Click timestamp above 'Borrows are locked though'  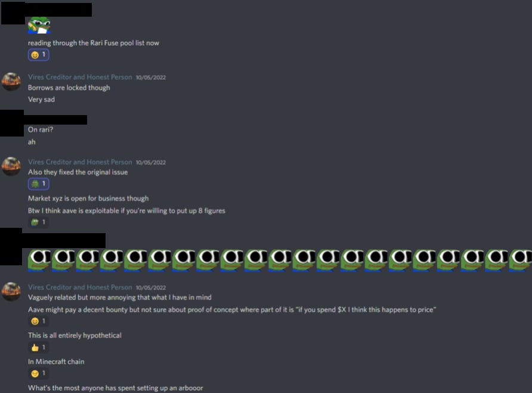[151, 78]
